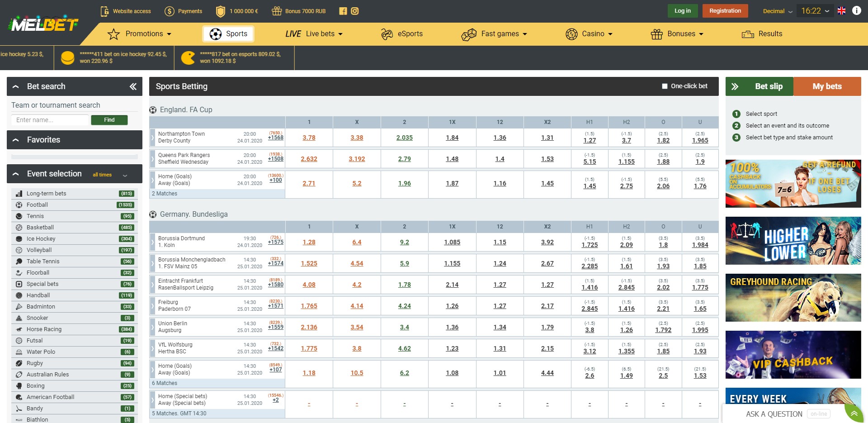Open the Higher Lower game banner
The width and height of the screenshot is (868, 423).
(x=793, y=241)
